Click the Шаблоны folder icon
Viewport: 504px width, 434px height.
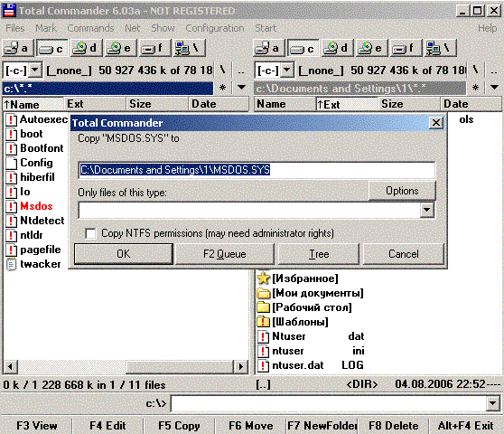click(x=263, y=322)
